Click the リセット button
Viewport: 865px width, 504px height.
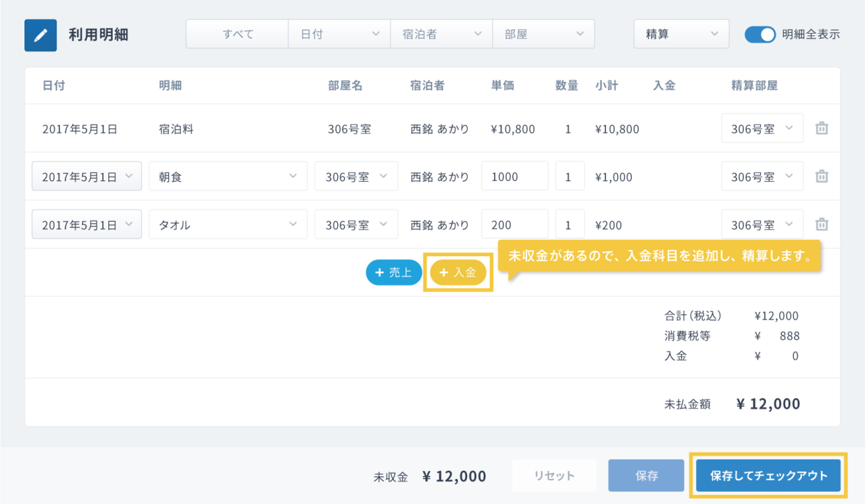pos(554,476)
